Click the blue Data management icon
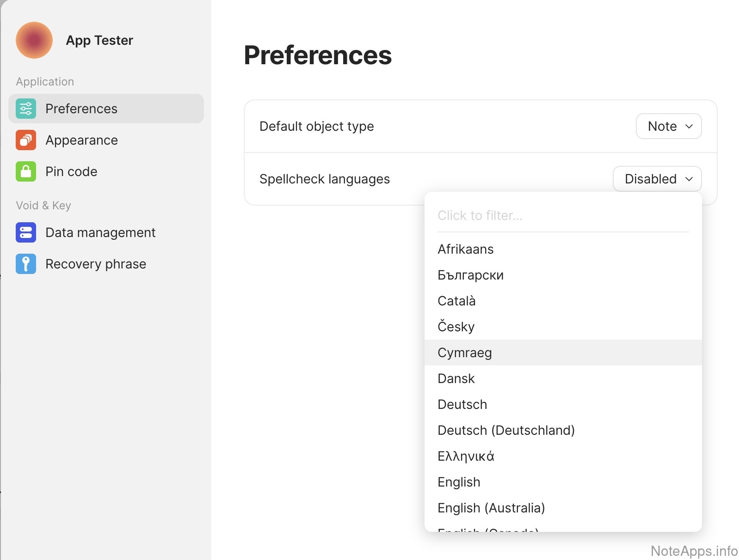This screenshot has width=739, height=560. pos(26,232)
